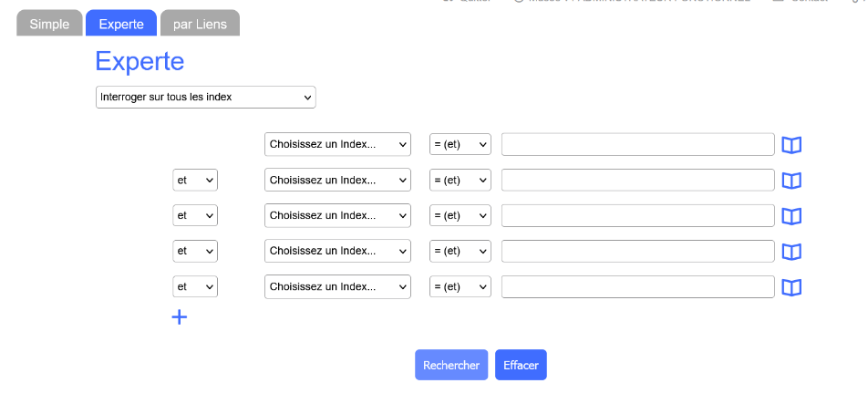868x404 pixels.
Task: Open first row '= (et)' comparator dropdown
Action: click(460, 145)
